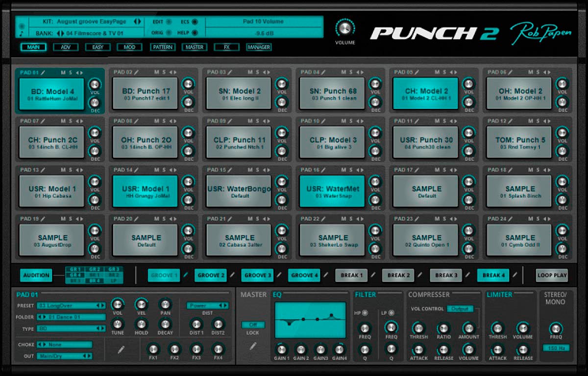Open the PAD 06 pencil editor
The image size is (588, 376).
point(511,73)
